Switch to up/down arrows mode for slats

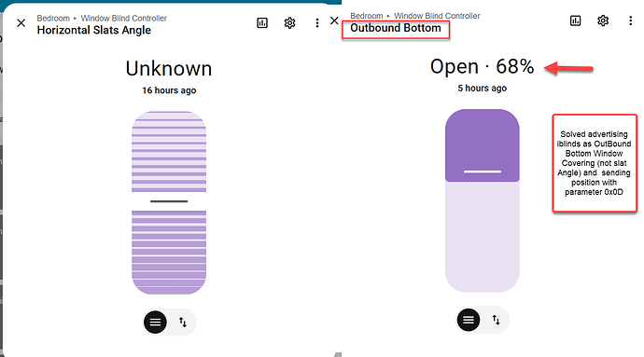click(183, 323)
